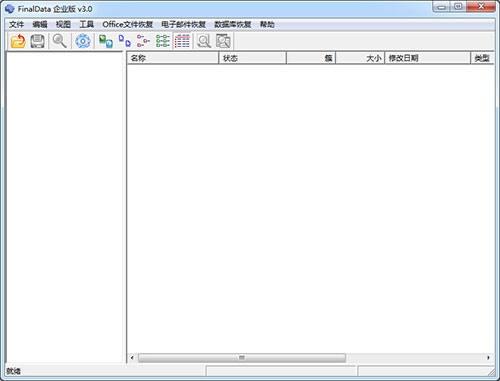The image size is (500, 381).
Task: Click the image preview search icon
Action: 223,41
